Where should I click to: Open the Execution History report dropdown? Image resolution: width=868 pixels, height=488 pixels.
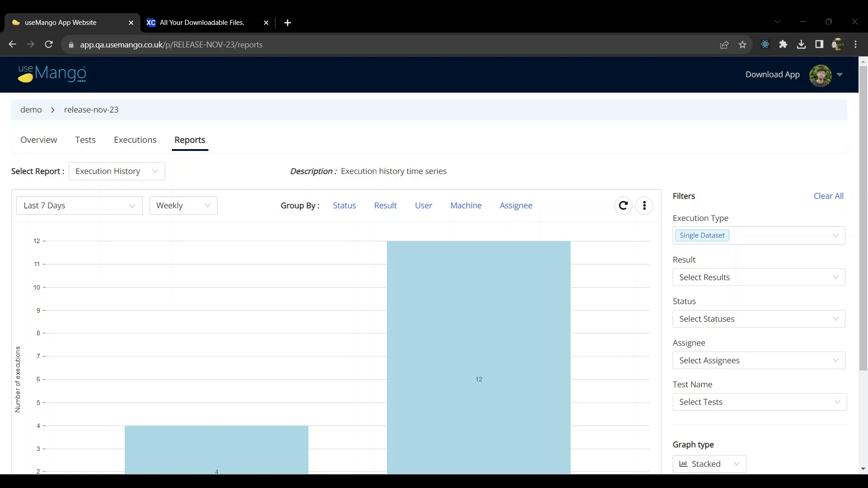click(x=117, y=171)
